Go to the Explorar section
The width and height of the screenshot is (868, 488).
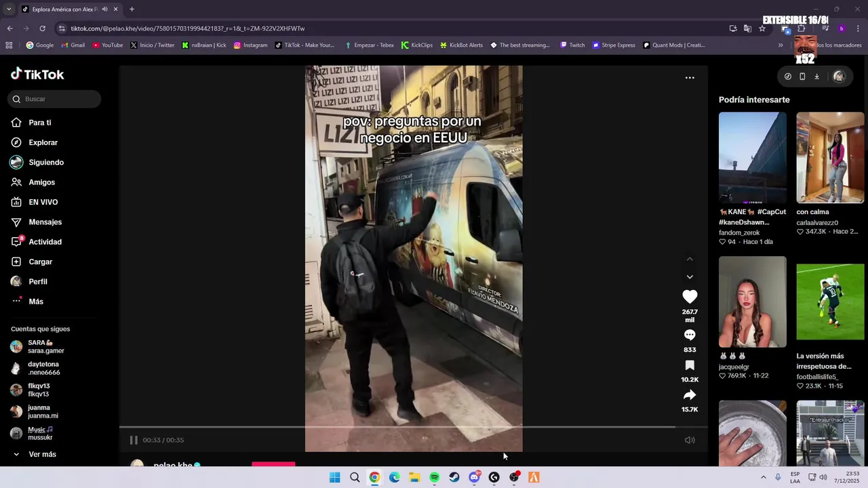(34, 142)
